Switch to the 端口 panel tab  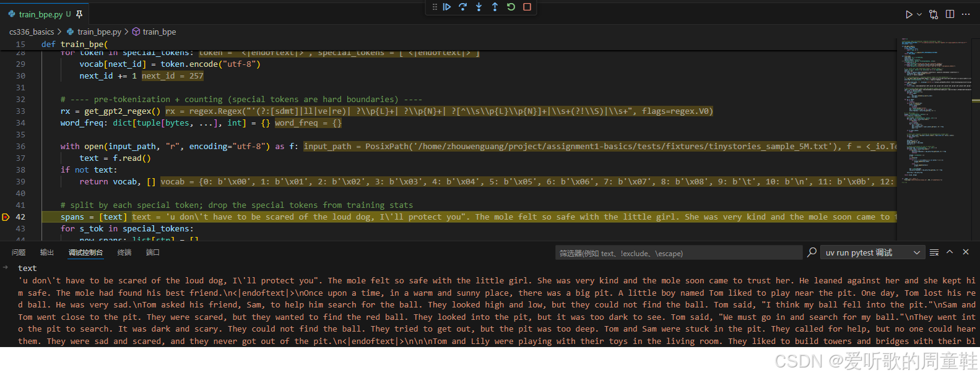(153, 252)
